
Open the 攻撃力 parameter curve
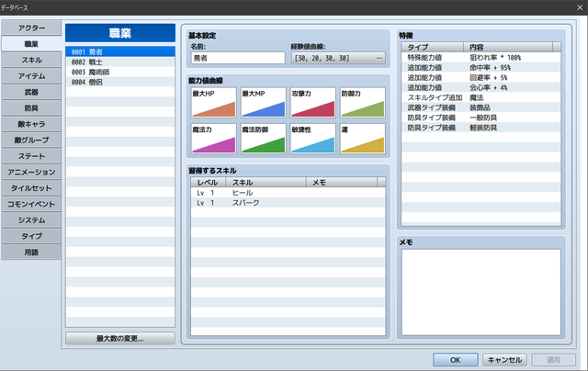[312, 103]
